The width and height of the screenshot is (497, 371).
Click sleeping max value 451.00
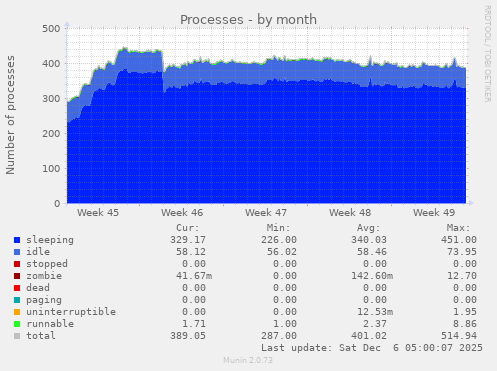click(x=459, y=240)
